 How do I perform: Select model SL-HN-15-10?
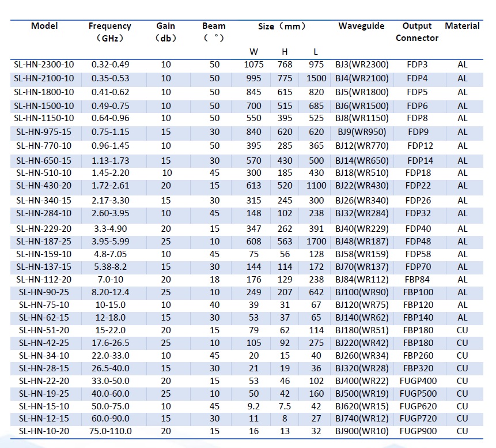(44, 406)
